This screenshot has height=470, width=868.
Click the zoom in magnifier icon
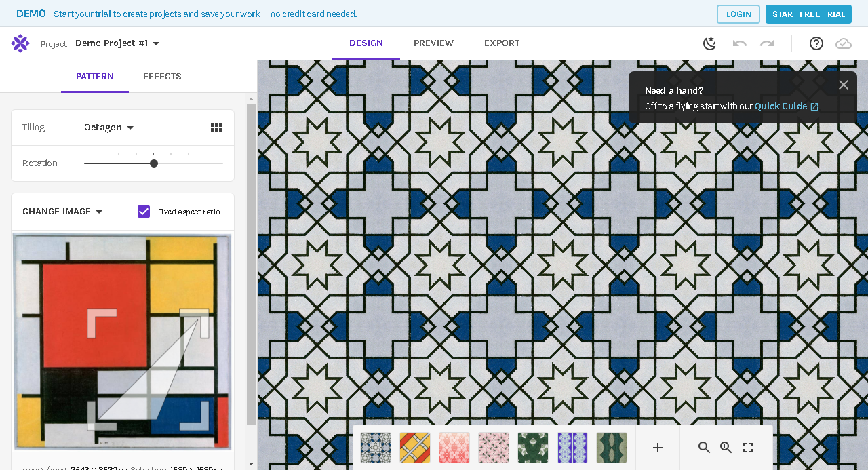click(x=726, y=448)
